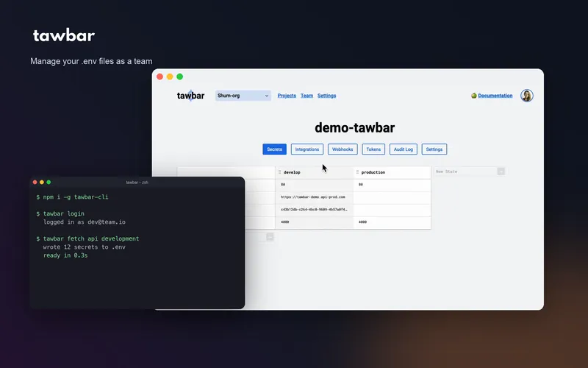Open the Integrations tab
This screenshot has height=368, width=588.
click(307, 149)
